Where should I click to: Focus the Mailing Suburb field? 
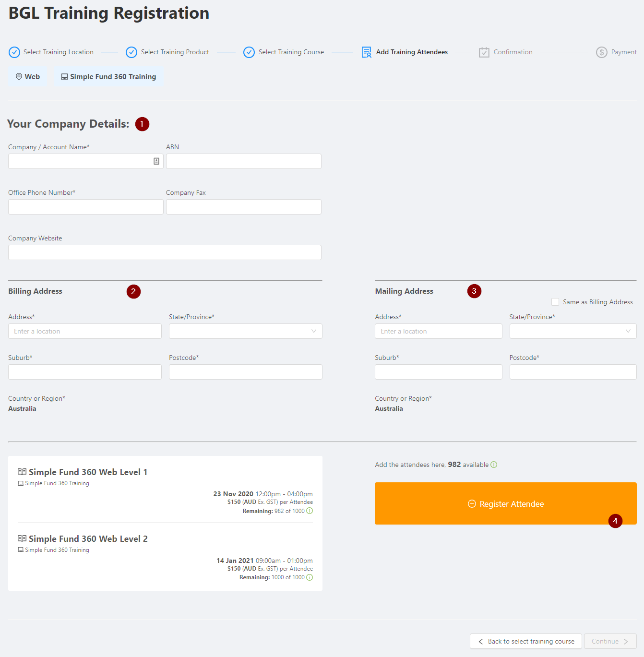point(439,372)
